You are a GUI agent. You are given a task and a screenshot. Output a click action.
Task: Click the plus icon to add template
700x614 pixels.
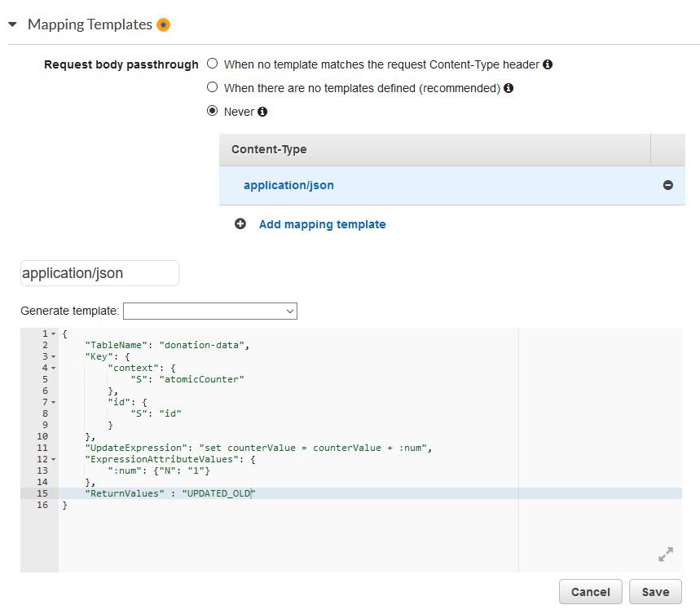(240, 224)
